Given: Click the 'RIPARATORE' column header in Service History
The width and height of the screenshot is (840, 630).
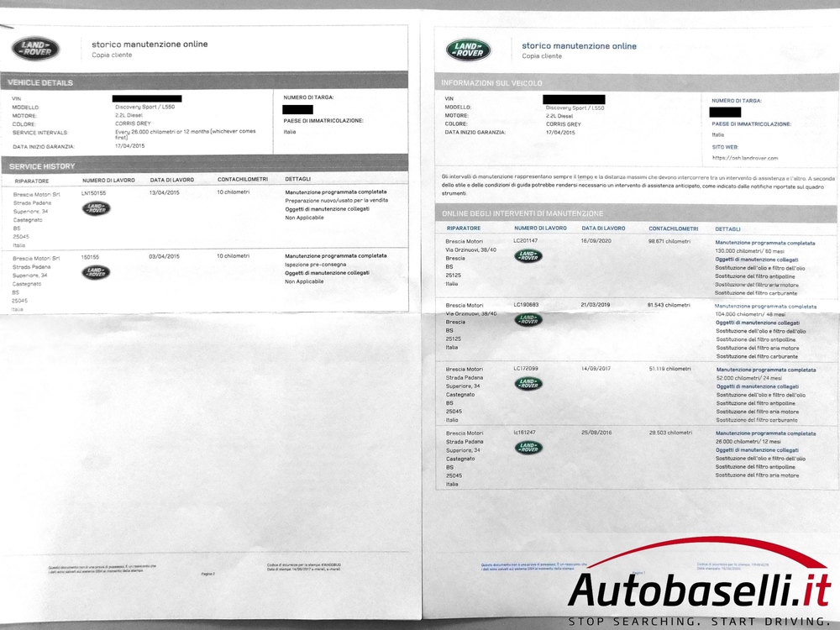Looking at the screenshot, I should point(32,181).
